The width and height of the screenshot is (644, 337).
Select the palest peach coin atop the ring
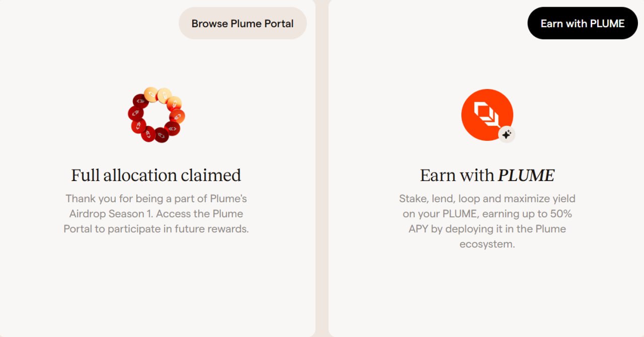coord(164,95)
